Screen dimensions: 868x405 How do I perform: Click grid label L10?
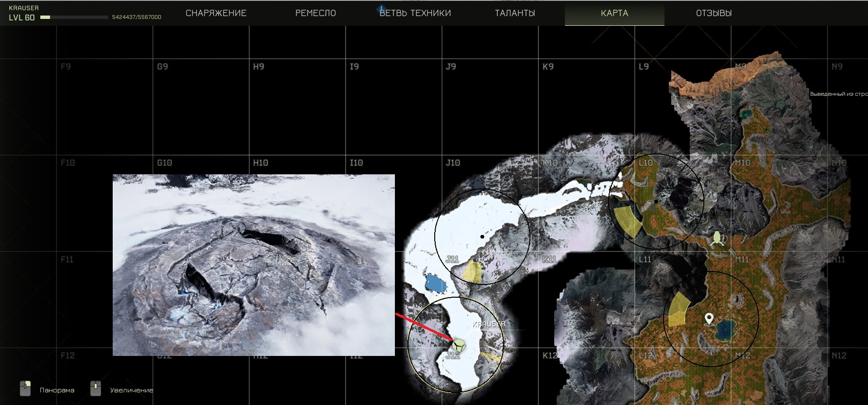pos(646,163)
